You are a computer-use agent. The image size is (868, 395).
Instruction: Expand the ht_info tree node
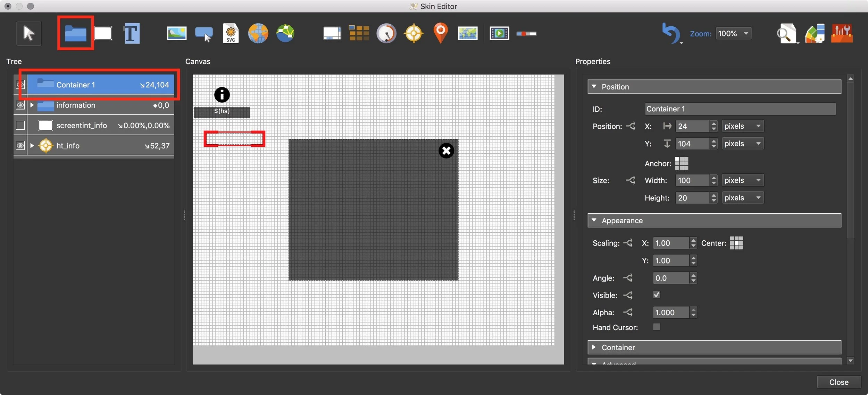coord(32,146)
